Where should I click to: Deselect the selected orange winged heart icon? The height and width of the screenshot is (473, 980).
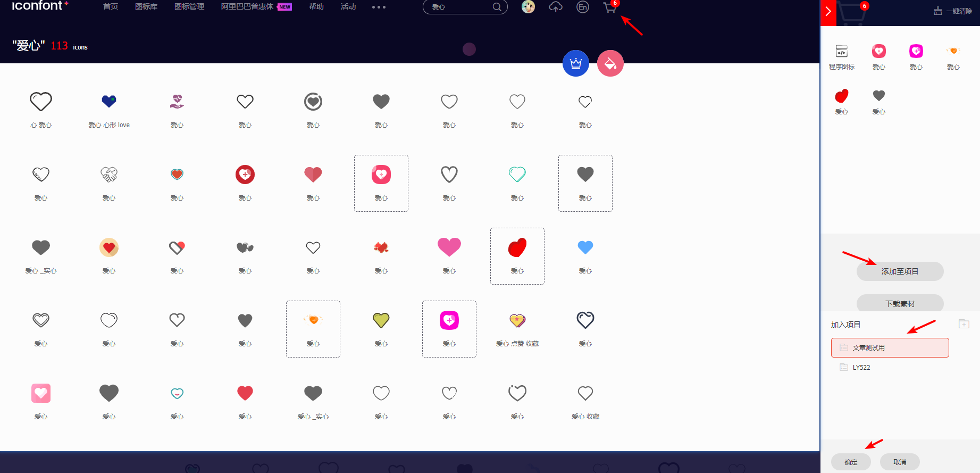coord(313,320)
